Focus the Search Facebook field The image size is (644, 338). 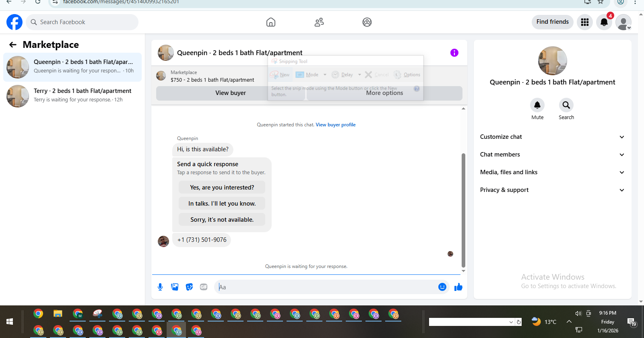(82, 22)
